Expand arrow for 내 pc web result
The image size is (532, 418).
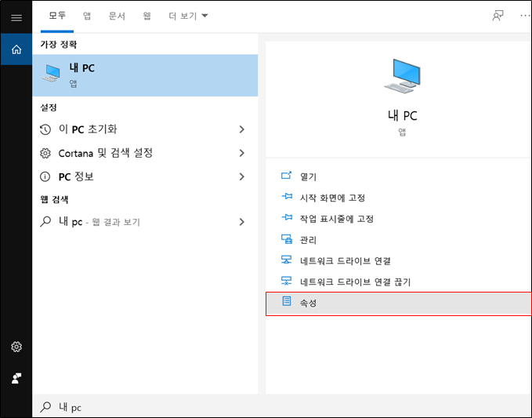click(x=241, y=222)
